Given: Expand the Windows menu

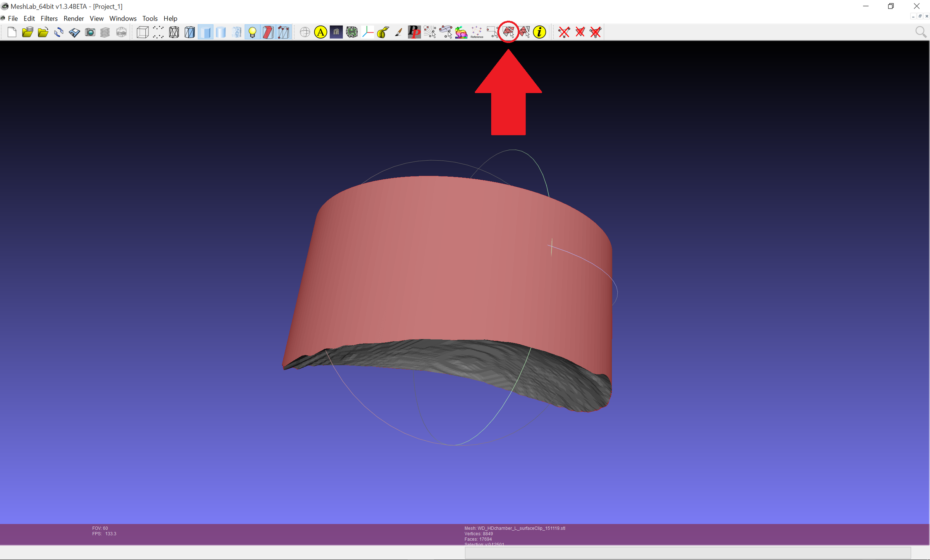Looking at the screenshot, I should 123,18.
